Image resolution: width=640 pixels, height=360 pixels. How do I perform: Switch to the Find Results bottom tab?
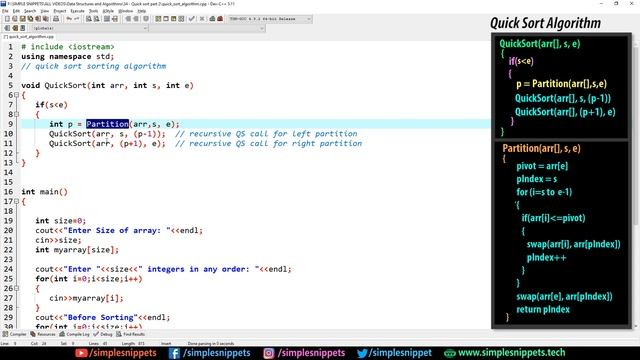coord(131,334)
